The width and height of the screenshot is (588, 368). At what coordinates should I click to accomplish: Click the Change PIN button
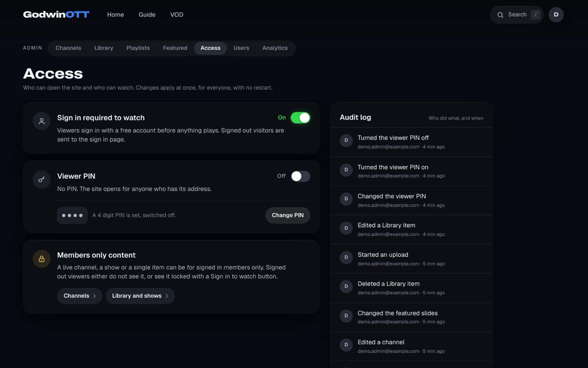click(x=288, y=215)
